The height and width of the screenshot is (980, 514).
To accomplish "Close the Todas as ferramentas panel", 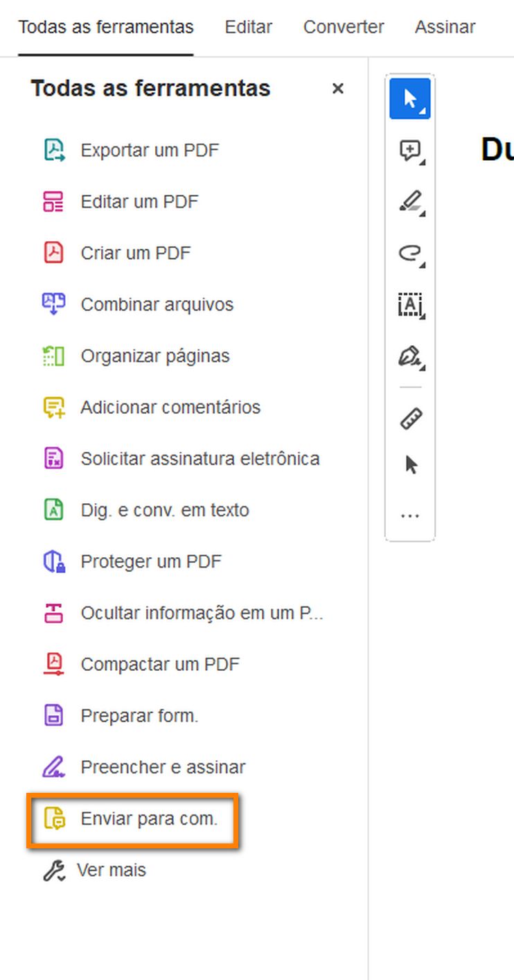I will point(337,89).
